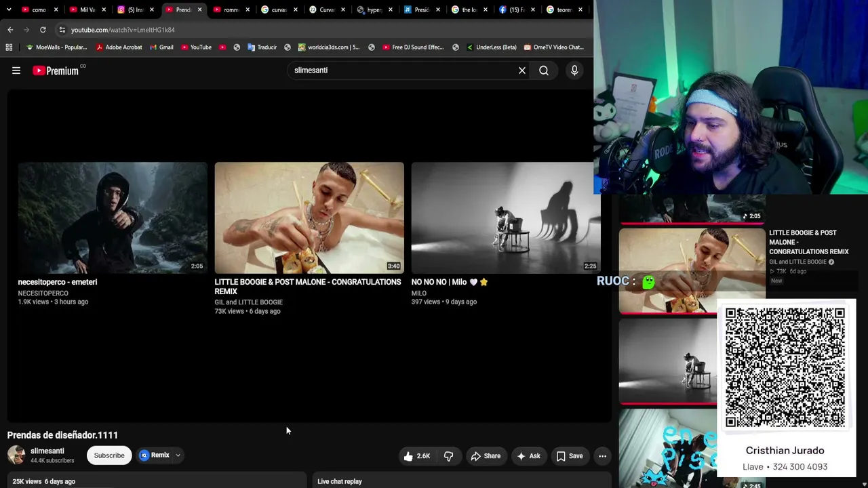View site information icon in address bar
The width and height of the screenshot is (868, 488).
pyautogui.click(x=62, y=30)
